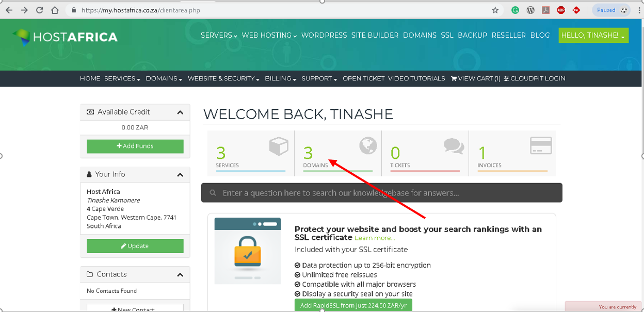This screenshot has width=644, height=312.
Task: Click the SSL Learn more link
Action: tap(375, 238)
